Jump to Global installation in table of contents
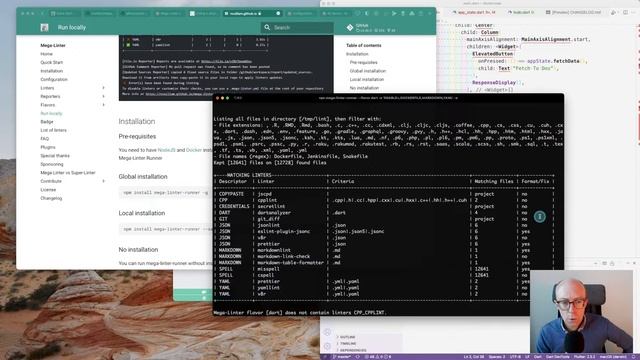The height and width of the screenshot is (360, 640). click(368, 71)
